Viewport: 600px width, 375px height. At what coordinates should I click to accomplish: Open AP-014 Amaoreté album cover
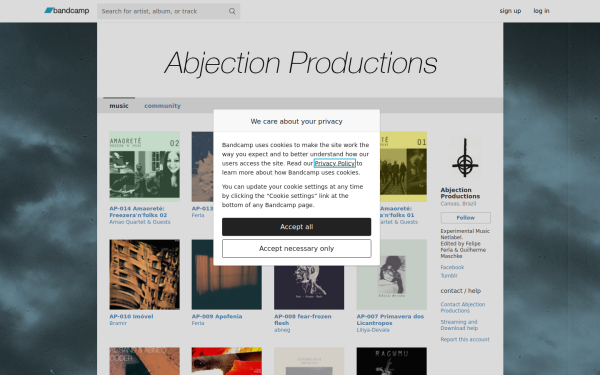[x=145, y=166]
